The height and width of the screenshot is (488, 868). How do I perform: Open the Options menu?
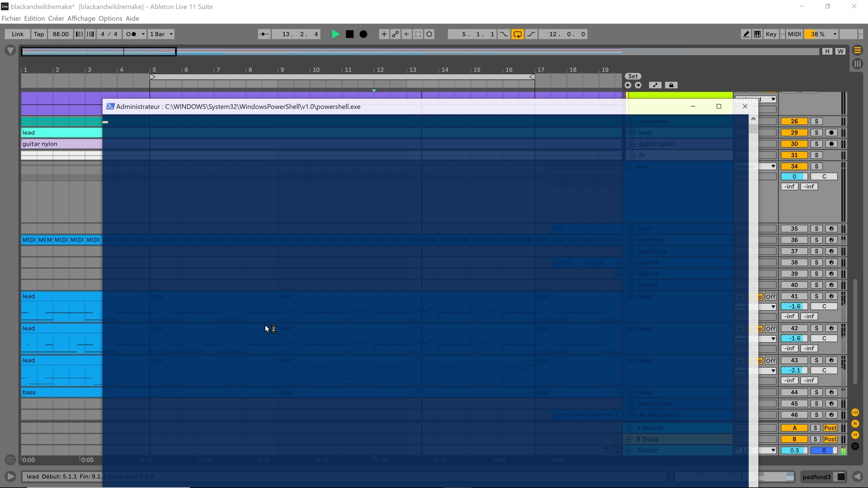pyautogui.click(x=110, y=19)
